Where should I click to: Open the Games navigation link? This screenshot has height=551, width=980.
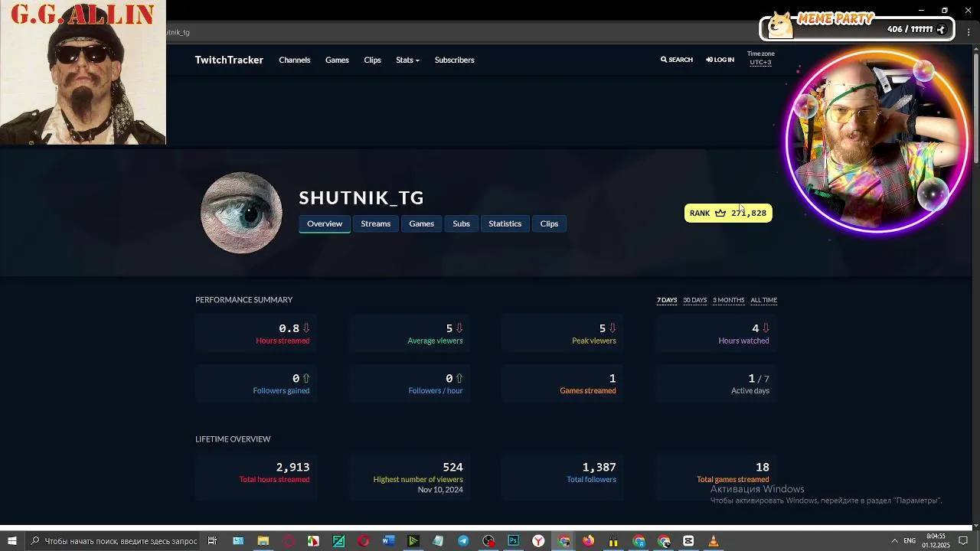(x=337, y=60)
